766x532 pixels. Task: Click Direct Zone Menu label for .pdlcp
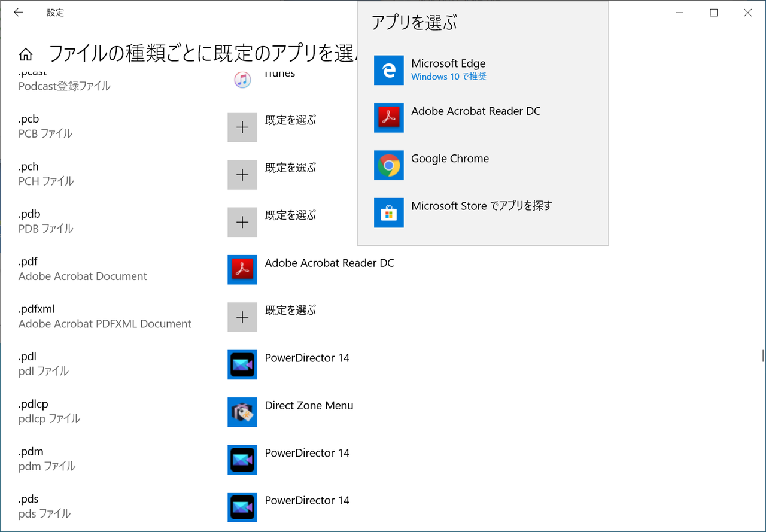(x=309, y=405)
